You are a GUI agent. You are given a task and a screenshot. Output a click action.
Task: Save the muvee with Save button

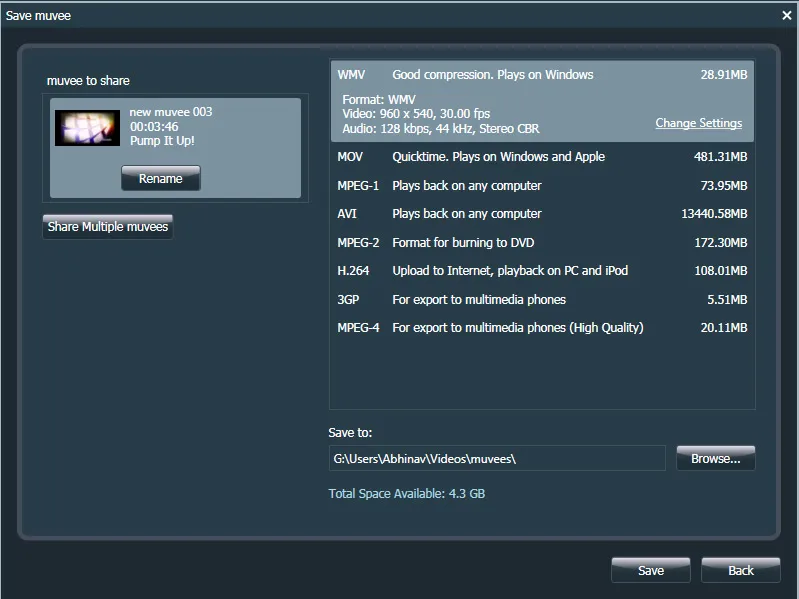click(x=651, y=570)
